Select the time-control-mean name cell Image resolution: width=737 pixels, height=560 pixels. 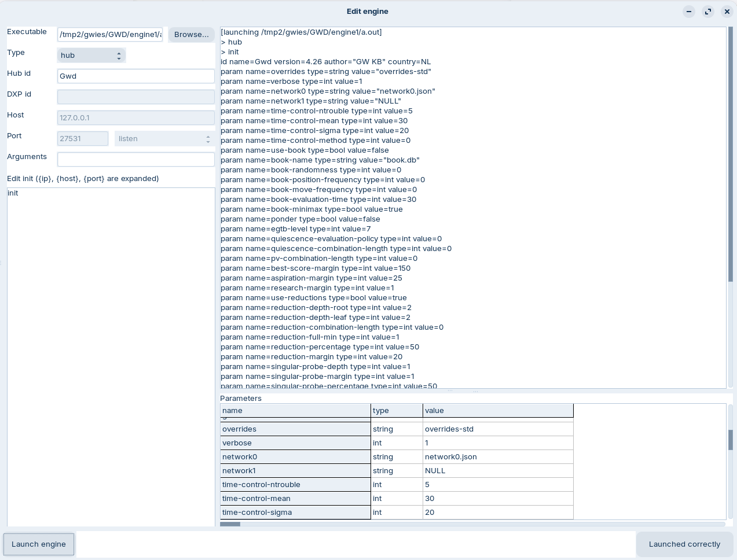[x=295, y=499]
